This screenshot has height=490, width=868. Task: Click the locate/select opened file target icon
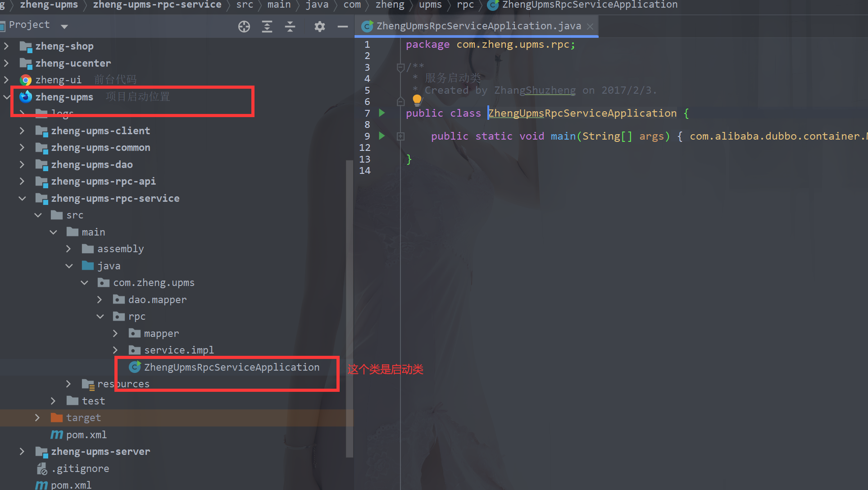(244, 27)
